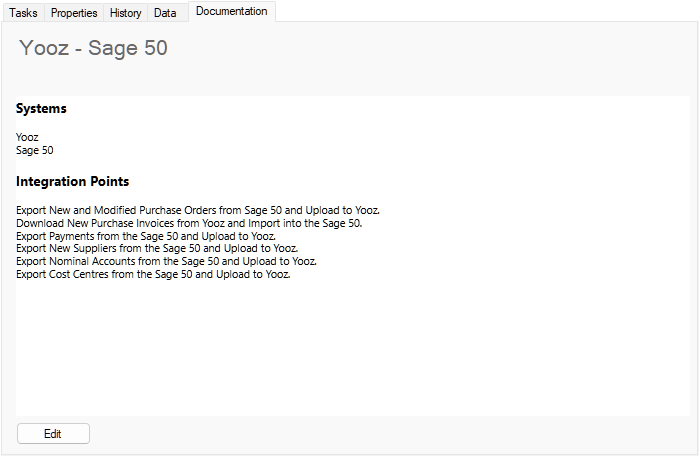Image resolution: width=699 pixels, height=457 pixels.
Task: Click the Edit button
Action: pos(53,433)
